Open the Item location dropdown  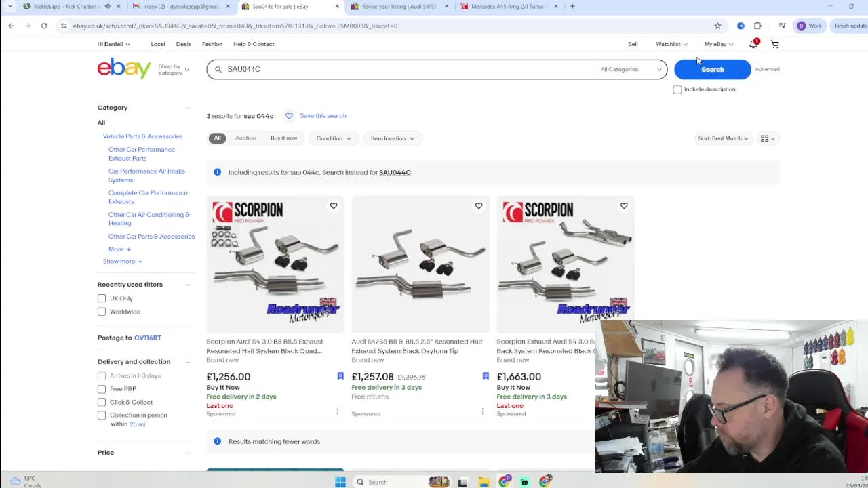coord(393,138)
